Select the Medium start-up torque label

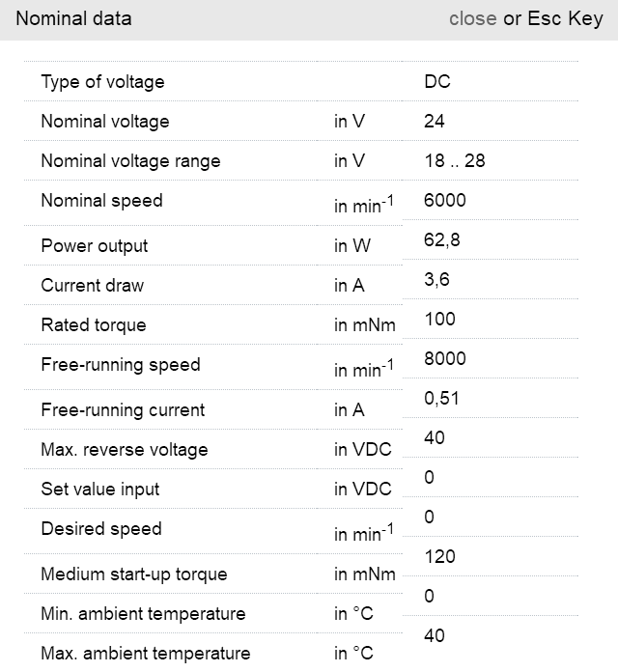click(134, 574)
